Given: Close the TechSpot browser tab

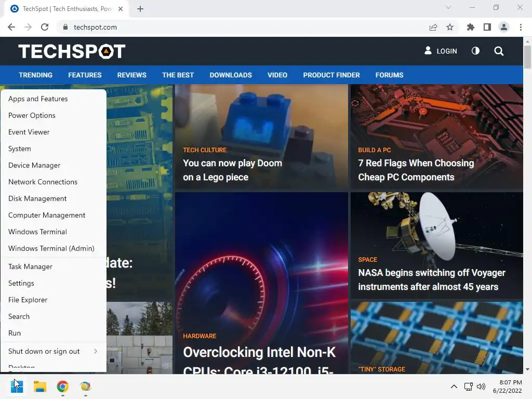Looking at the screenshot, I should coord(121,9).
